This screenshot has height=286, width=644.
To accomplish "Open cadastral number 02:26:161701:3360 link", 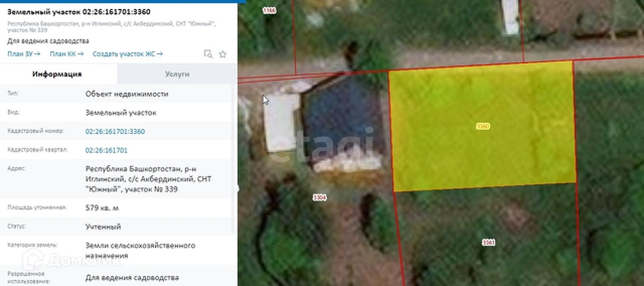I will (x=115, y=132).
